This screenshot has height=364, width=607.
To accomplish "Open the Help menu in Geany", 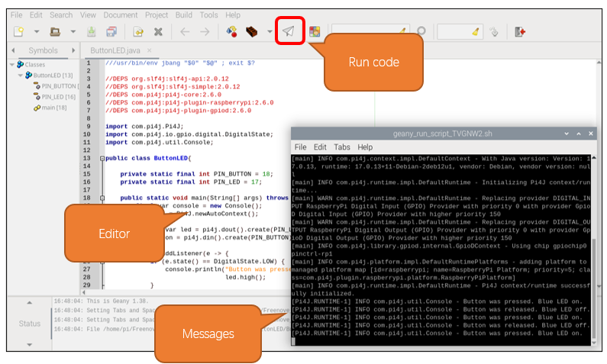I will coord(233,14).
